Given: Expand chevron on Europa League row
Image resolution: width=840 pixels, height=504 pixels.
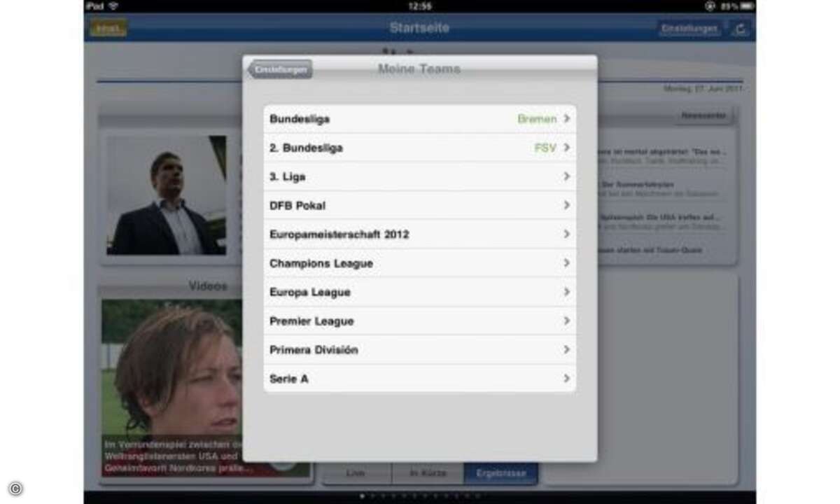Looking at the screenshot, I should [x=567, y=292].
